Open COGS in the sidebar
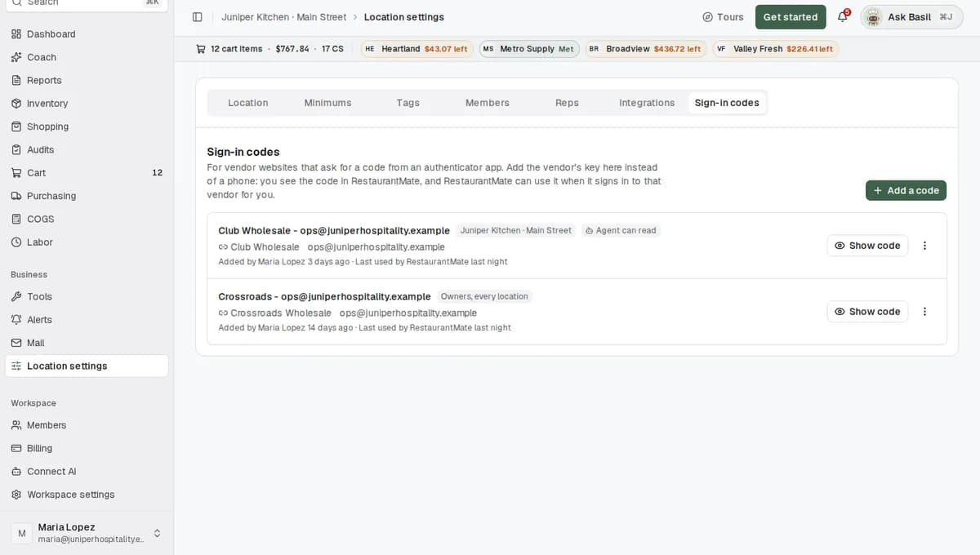This screenshot has width=980, height=555. click(x=87, y=219)
